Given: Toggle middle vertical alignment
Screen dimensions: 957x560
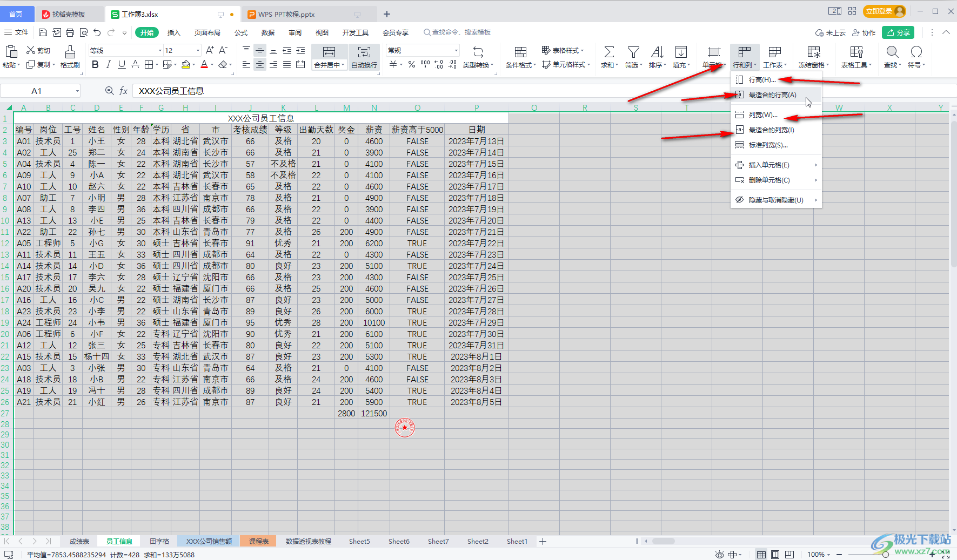Looking at the screenshot, I should coord(260,50).
